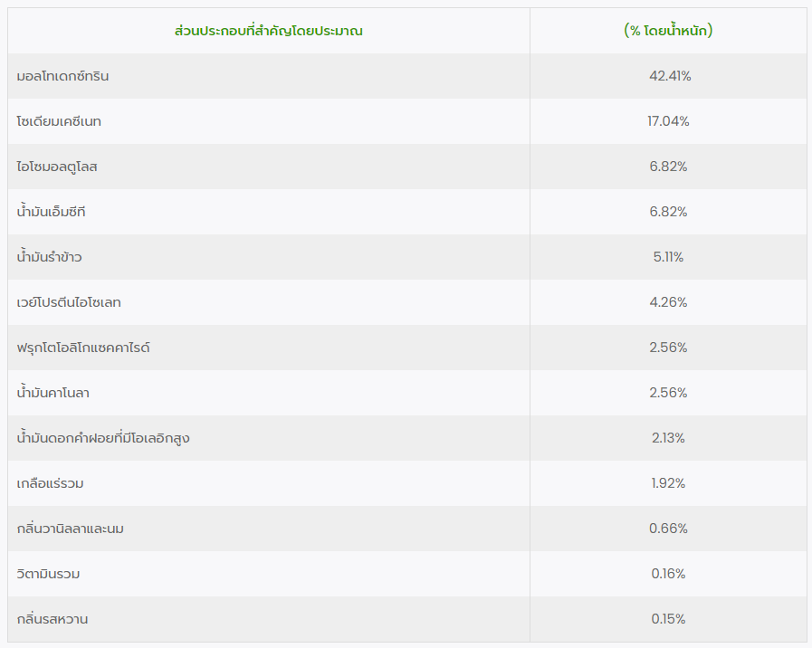Click the 4.26% percentage cell
Viewport: 812px width, 648px height.
(x=668, y=302)
